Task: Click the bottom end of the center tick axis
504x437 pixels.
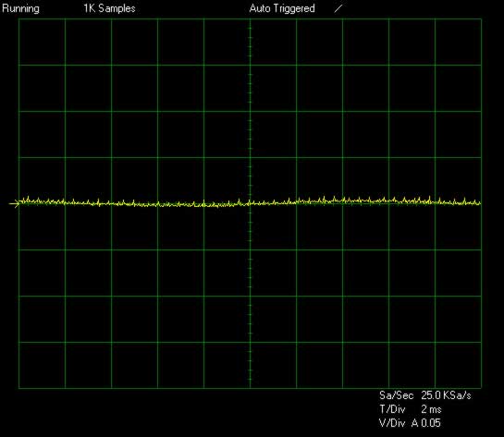Action: (250, 387)
